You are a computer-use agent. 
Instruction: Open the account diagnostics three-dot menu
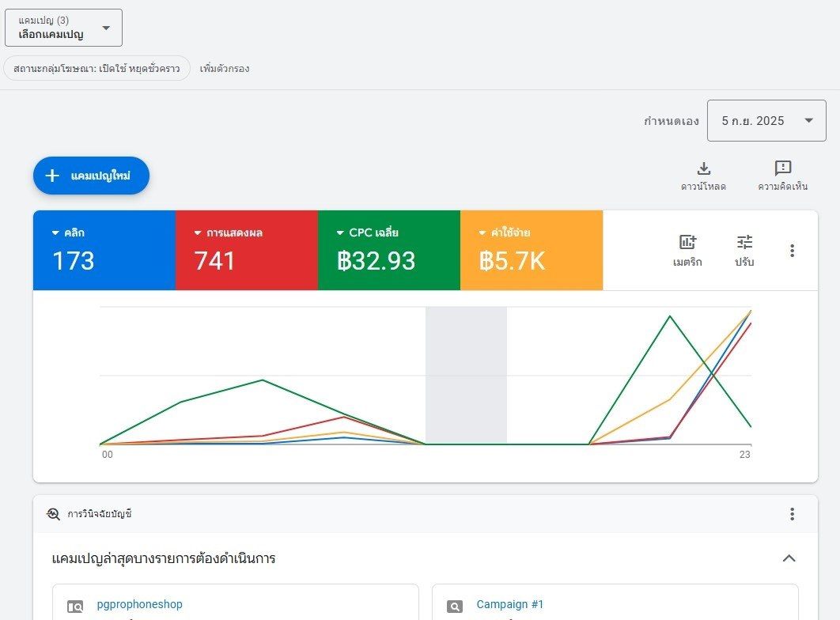point(792,514)
